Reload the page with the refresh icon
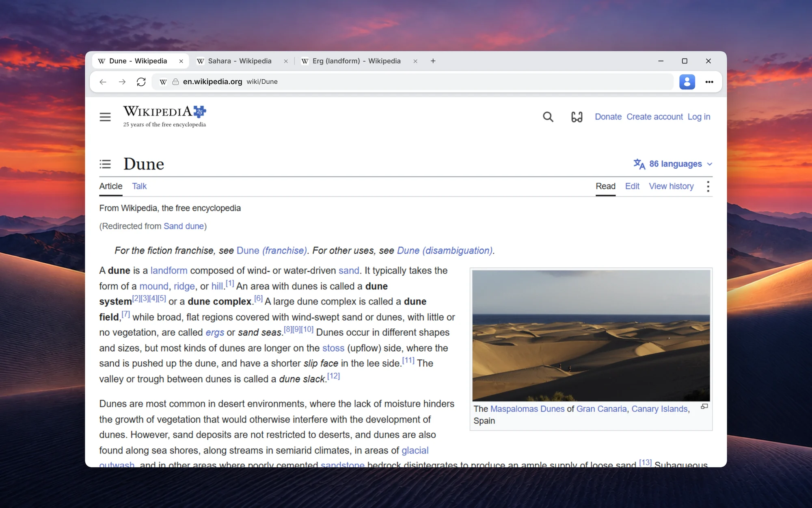Image resolution: width=812 pixels, height=508 pixels. coord(141,82)
